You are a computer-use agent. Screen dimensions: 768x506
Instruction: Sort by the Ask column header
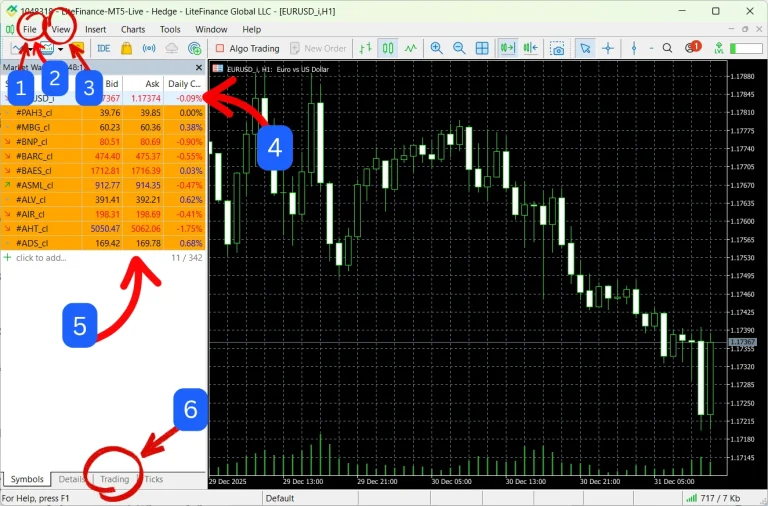pyautogui.click(x=143, y=84)
